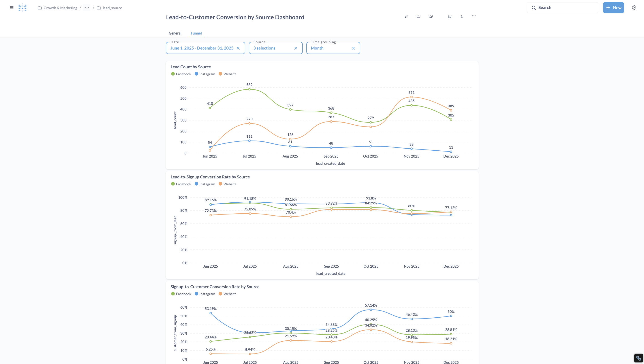The height and width of the screenshot is (364, 644).
Task: Click the Facebook legend color dot
Action: point(173,74)
